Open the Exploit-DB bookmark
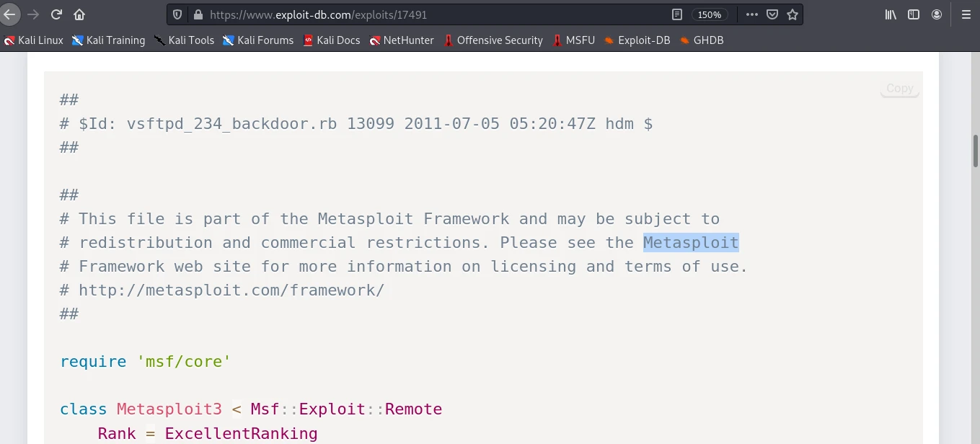Image resolution: width=980 pixels, height=444 pixels. point(637,40)
